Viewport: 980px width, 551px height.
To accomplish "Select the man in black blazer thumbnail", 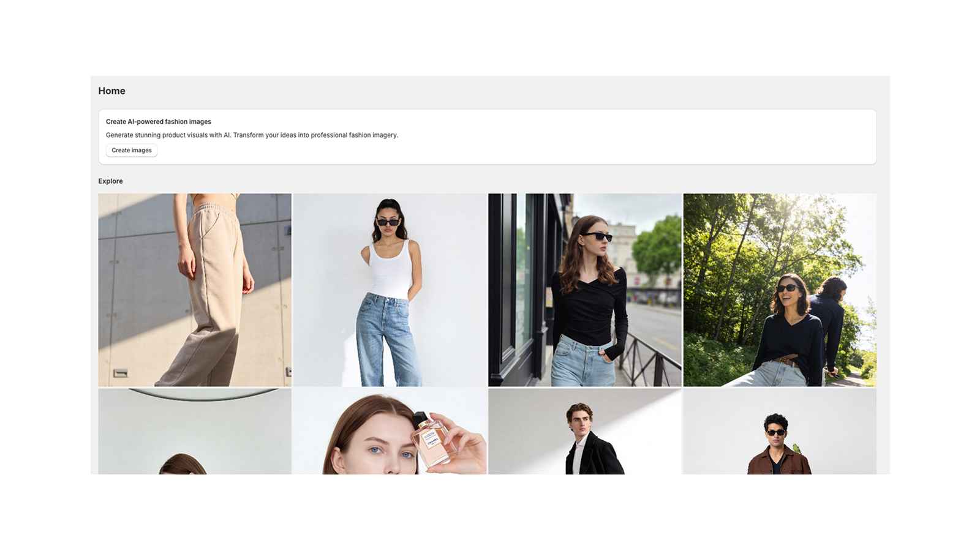I will tap(585, 432).
